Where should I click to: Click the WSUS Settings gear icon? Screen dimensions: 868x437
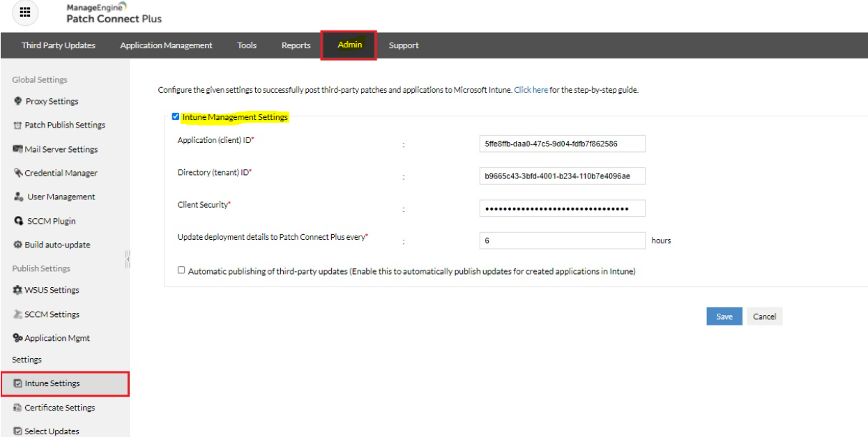click(18, 290)
